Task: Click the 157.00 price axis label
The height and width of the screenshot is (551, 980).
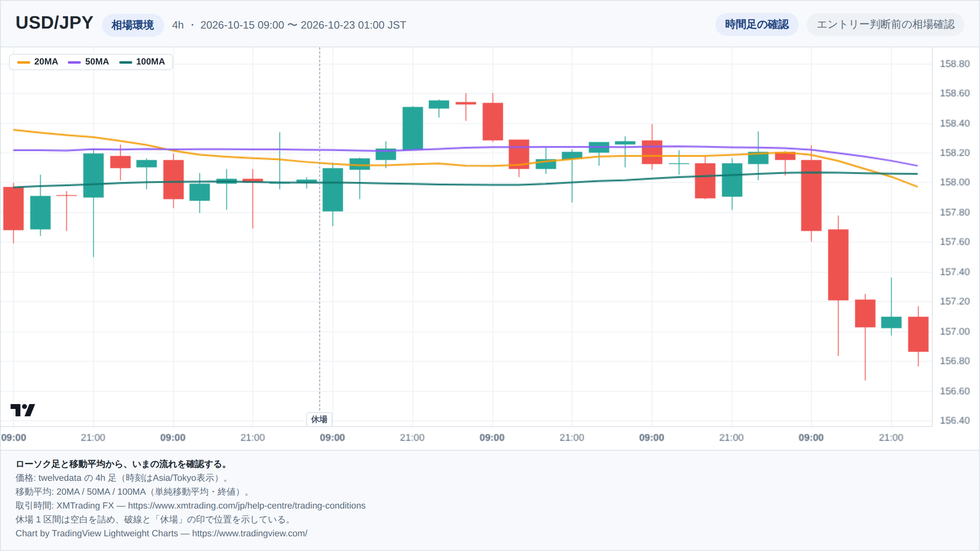Action: pyautogui.click(x=955, y=331)
